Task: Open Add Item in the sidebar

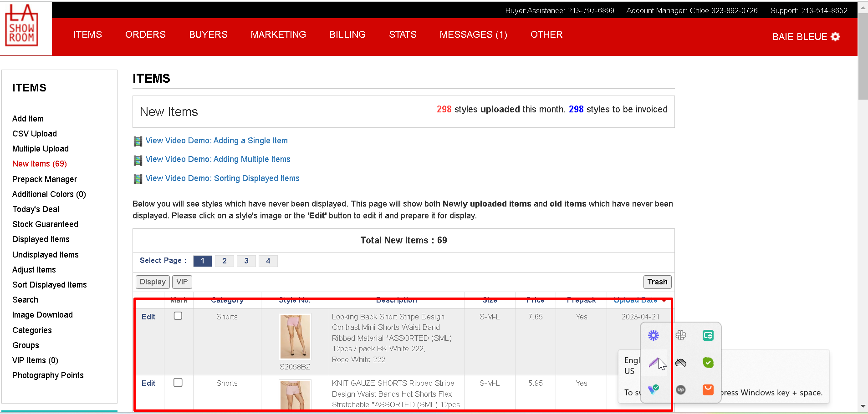Action: [28, 119]
